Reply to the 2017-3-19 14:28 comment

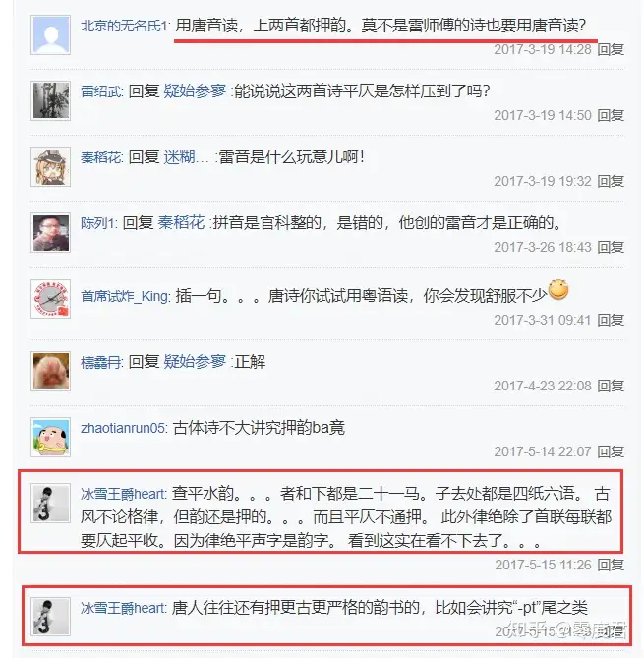611,49
